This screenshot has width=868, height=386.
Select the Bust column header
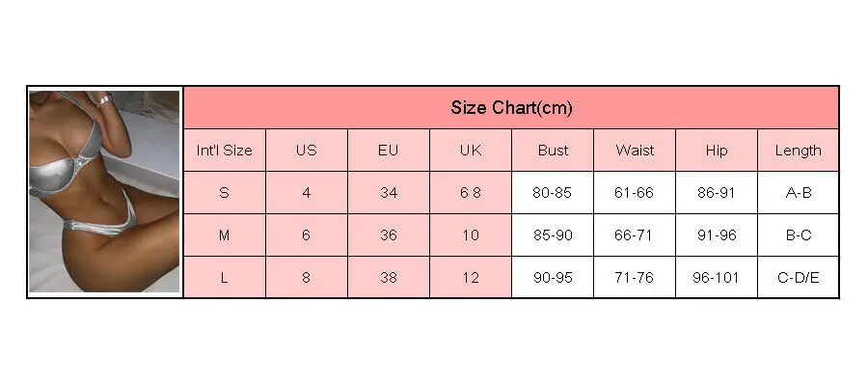point(552,150)
